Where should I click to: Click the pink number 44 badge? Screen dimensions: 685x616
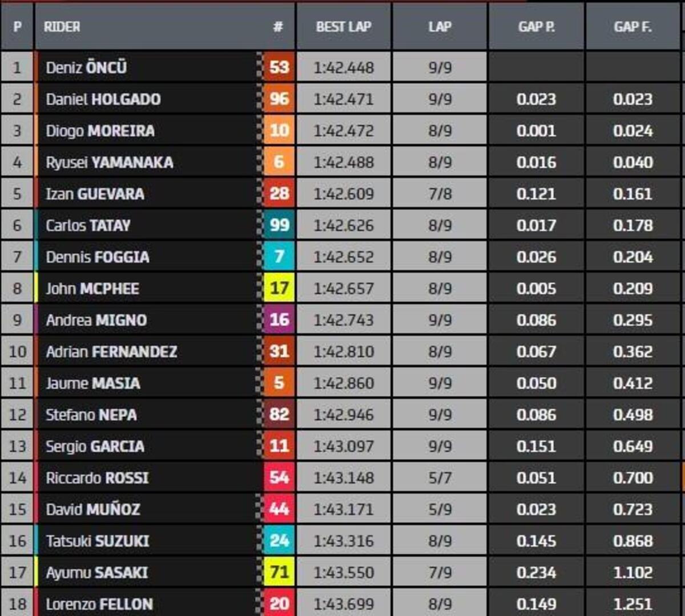click(x=279, y=509)
